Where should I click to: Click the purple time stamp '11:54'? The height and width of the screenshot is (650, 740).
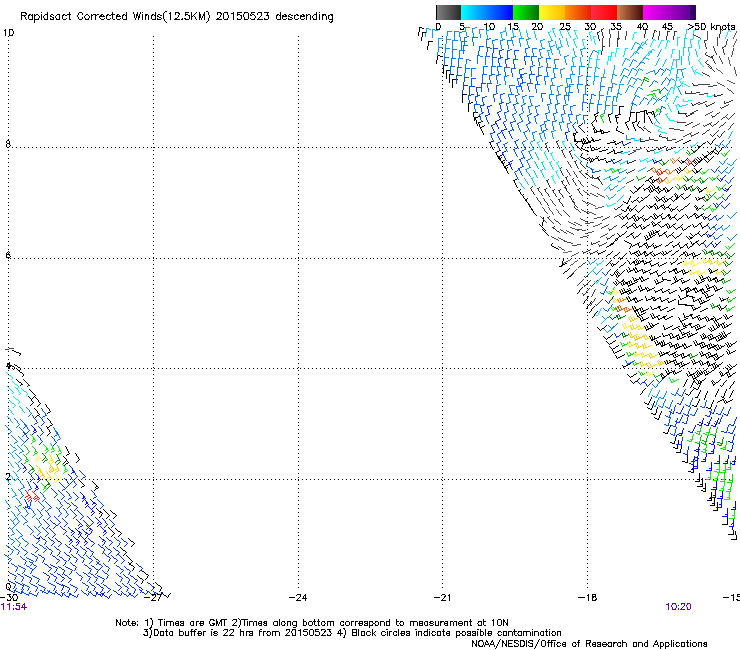(14, 607)
